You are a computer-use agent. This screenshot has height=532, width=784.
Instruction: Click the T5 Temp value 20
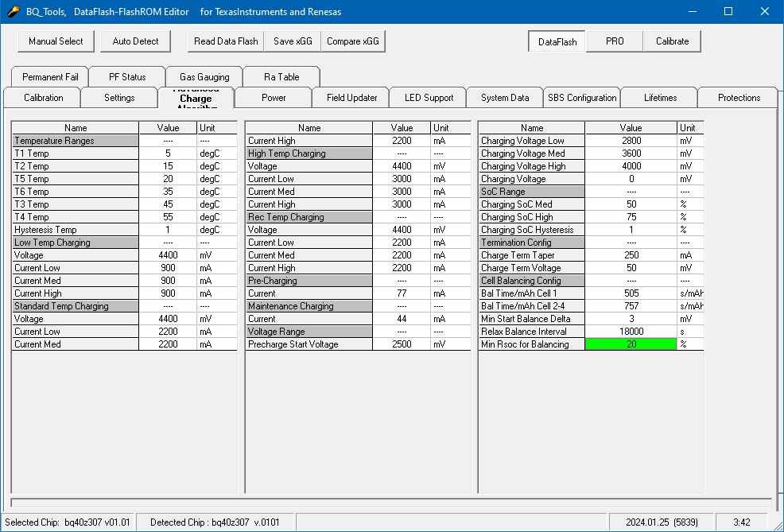(168, 179)
